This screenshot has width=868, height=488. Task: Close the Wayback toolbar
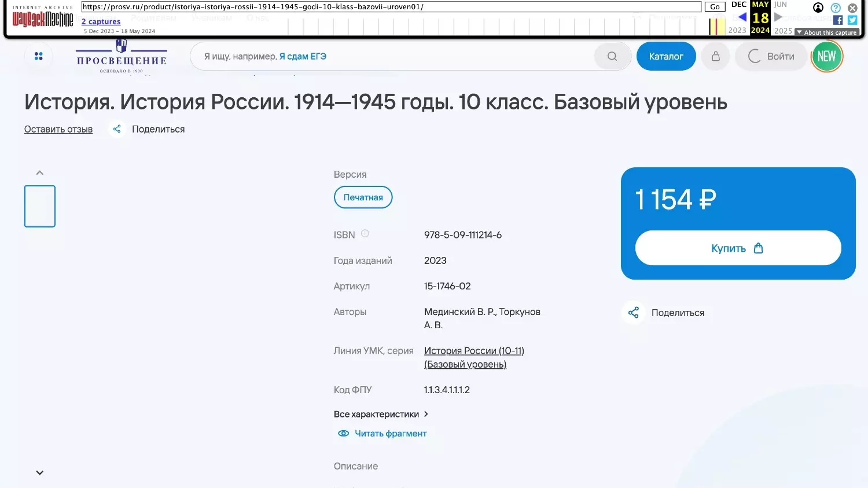(852, 8)
